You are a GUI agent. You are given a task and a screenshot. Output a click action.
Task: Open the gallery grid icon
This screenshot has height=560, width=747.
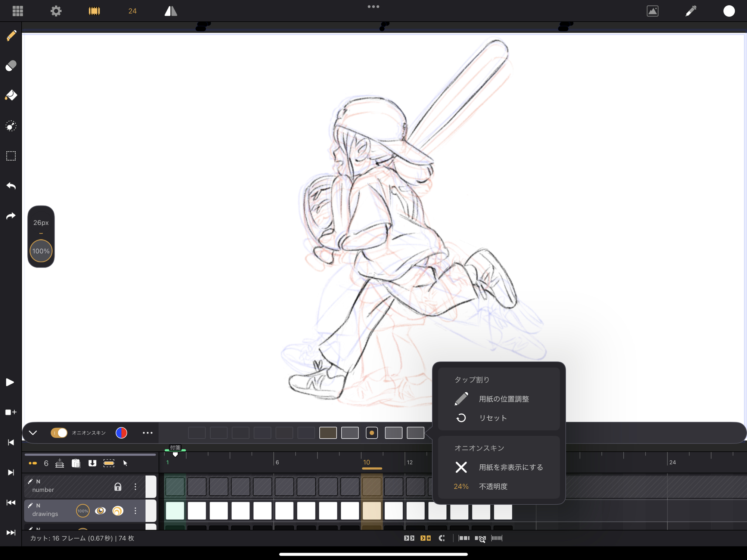(18, 11)
